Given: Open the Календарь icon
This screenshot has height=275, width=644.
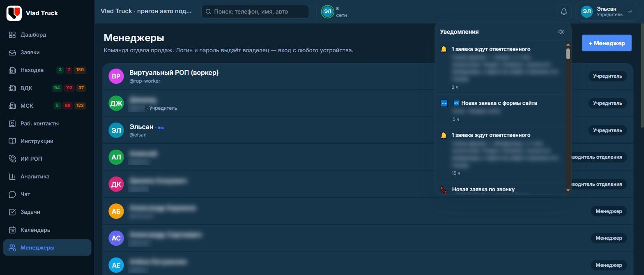Looking at the screenshot, I should 12,230.
